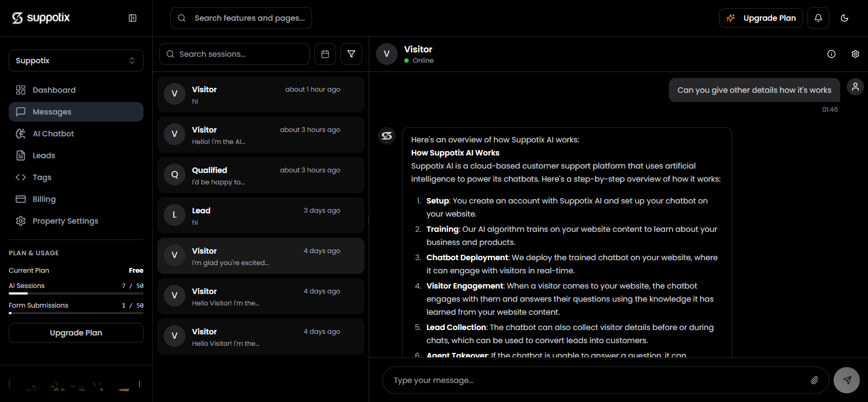
Task: Open chat settings gear in chat header
Action: (855, 54)
